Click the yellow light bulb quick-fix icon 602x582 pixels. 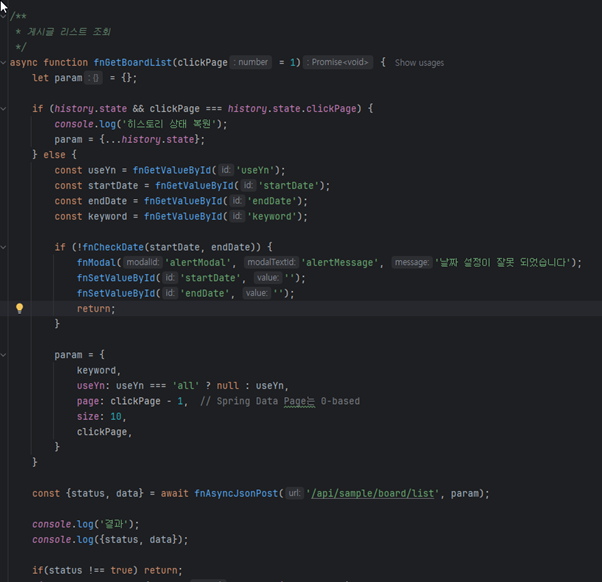18,309
